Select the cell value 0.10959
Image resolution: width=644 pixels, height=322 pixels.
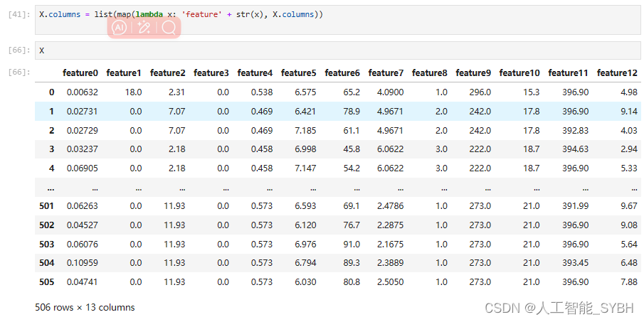click(82, 263)
